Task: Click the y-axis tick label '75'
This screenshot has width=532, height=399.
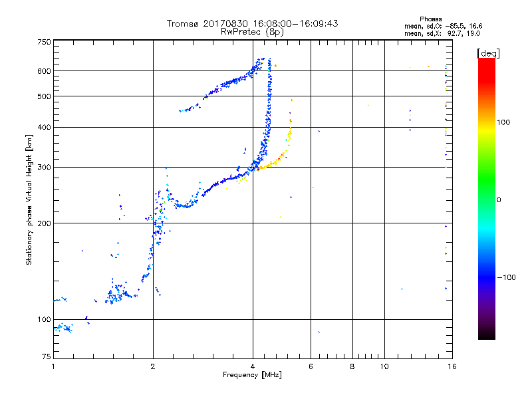Action: [x=47, y=356]
